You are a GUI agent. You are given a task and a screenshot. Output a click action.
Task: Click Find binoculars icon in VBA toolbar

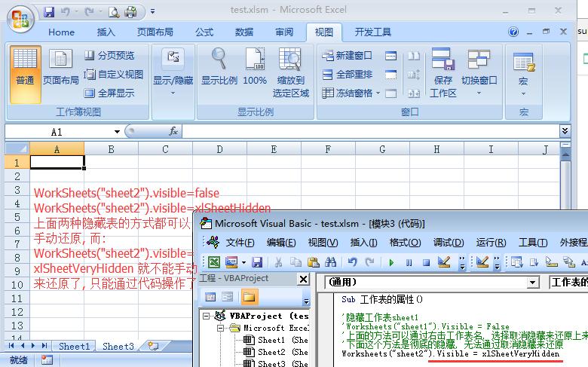330,262
